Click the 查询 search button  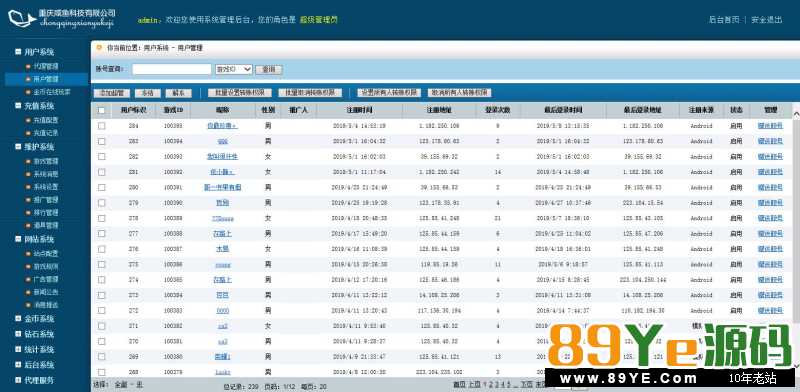268,69
